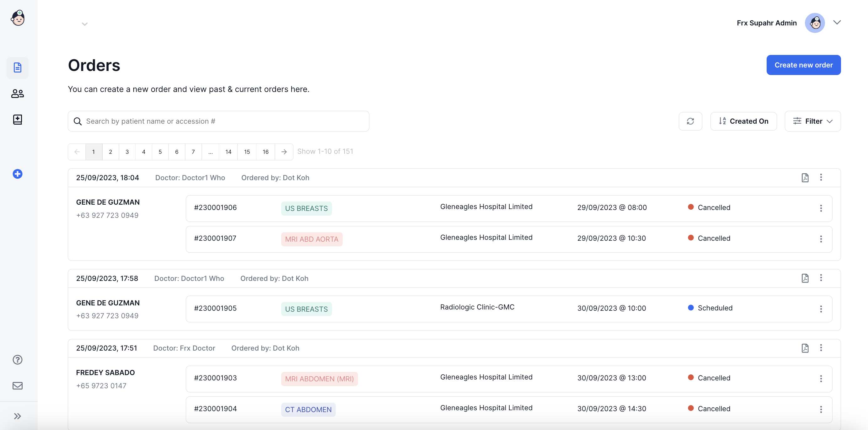This screenshot has width=868, height=430.
Task: Click Create new order button
Action: coord(803,65)
